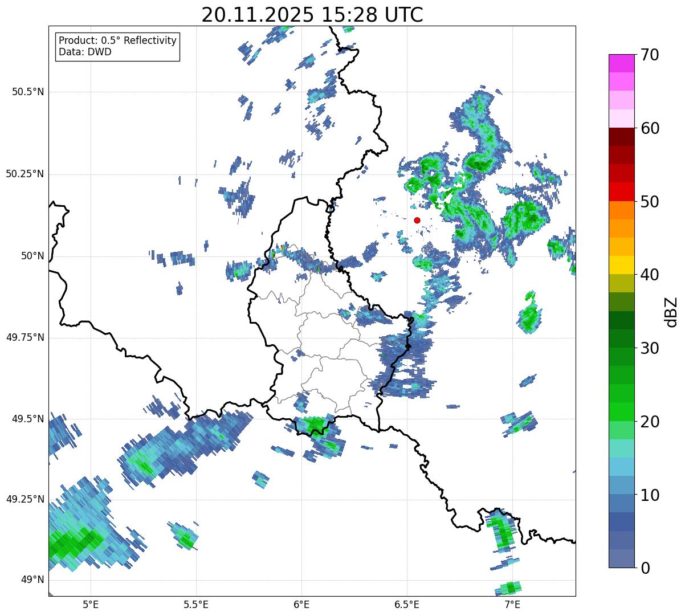Click the 5.5°E longitude label

tap(196, 605)
